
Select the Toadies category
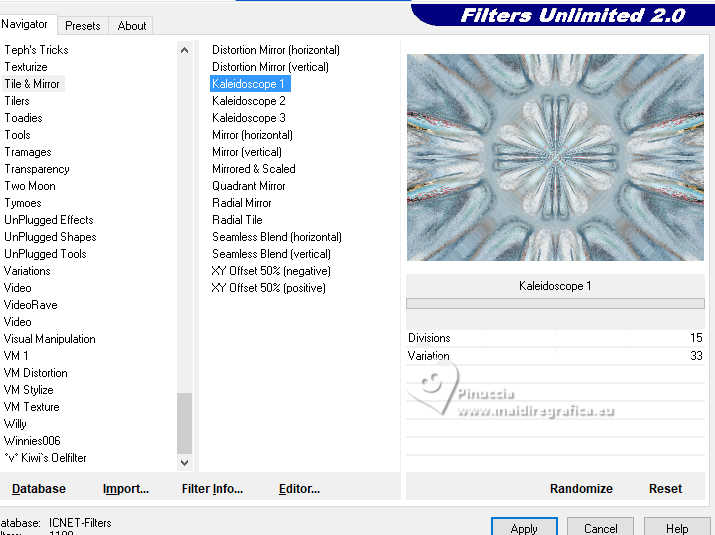(23, 118)
